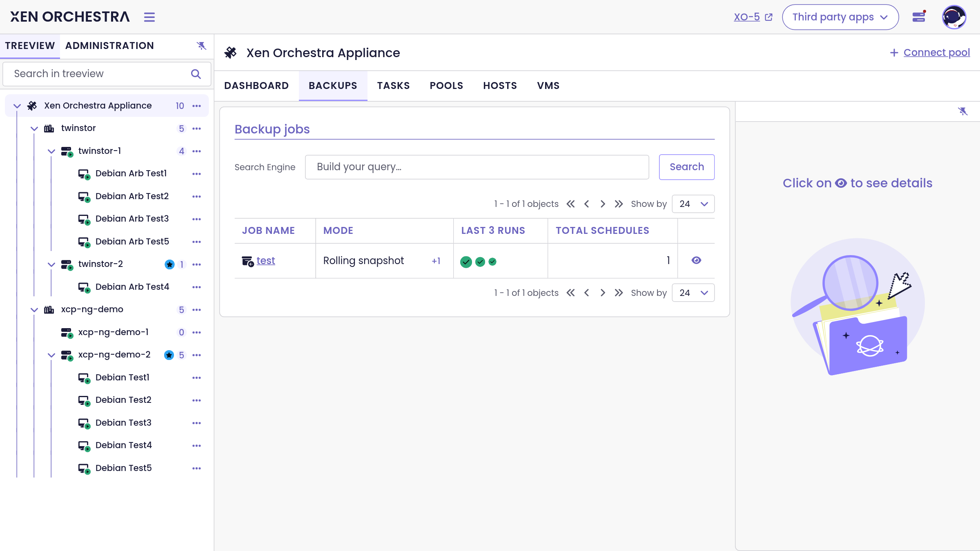The width and height of the screenshot is (980, 551).
Task: Select Debian Test3 in the tree
Action: click(123, 423)
